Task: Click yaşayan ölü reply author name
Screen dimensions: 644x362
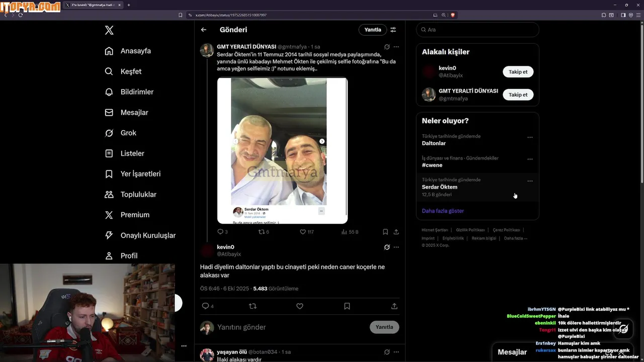Action: click(232, 352)
